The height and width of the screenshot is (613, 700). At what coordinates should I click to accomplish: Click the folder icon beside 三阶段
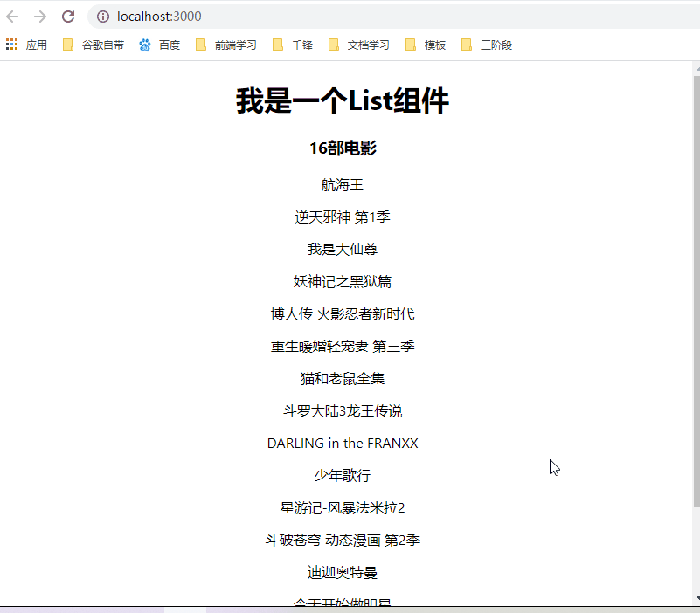coord(465,44)
